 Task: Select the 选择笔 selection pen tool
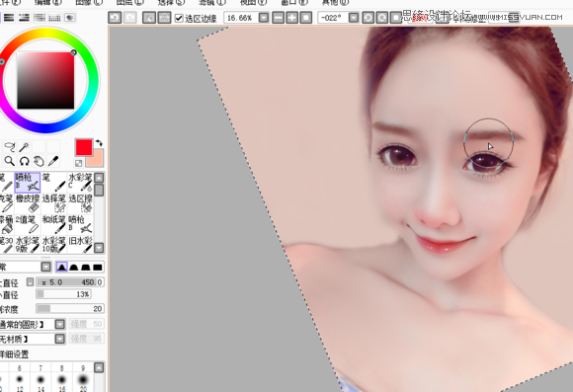click(x=53, y=203)
